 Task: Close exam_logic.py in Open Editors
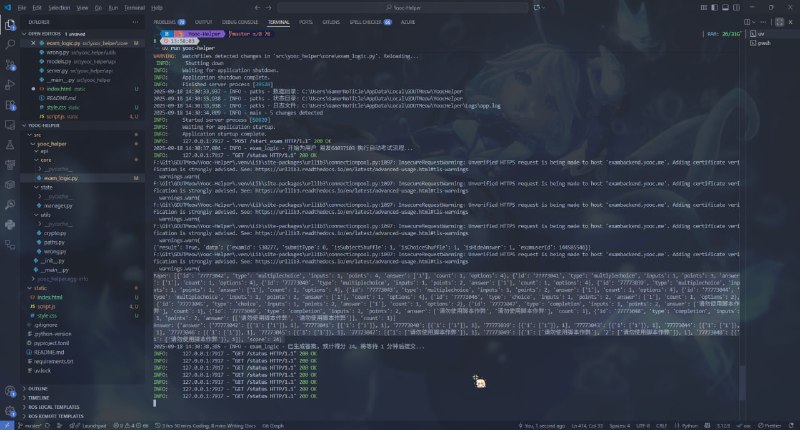tap(32, 44)
